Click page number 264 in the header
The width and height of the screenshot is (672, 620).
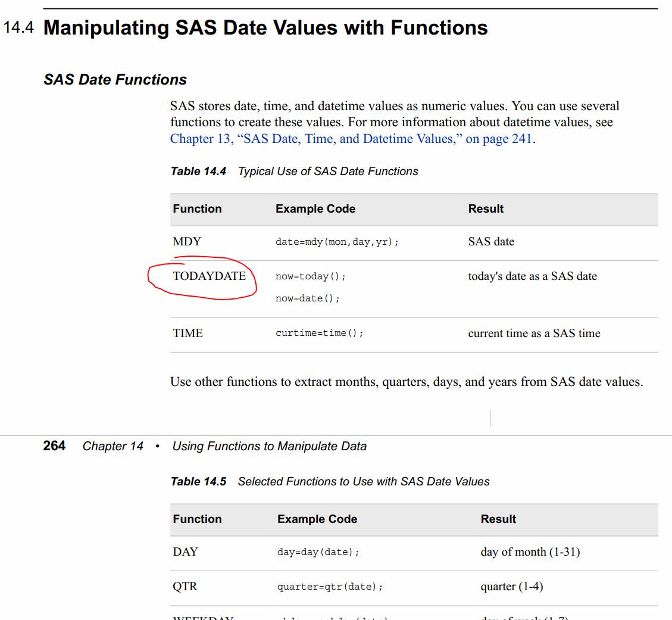(54, 446)
